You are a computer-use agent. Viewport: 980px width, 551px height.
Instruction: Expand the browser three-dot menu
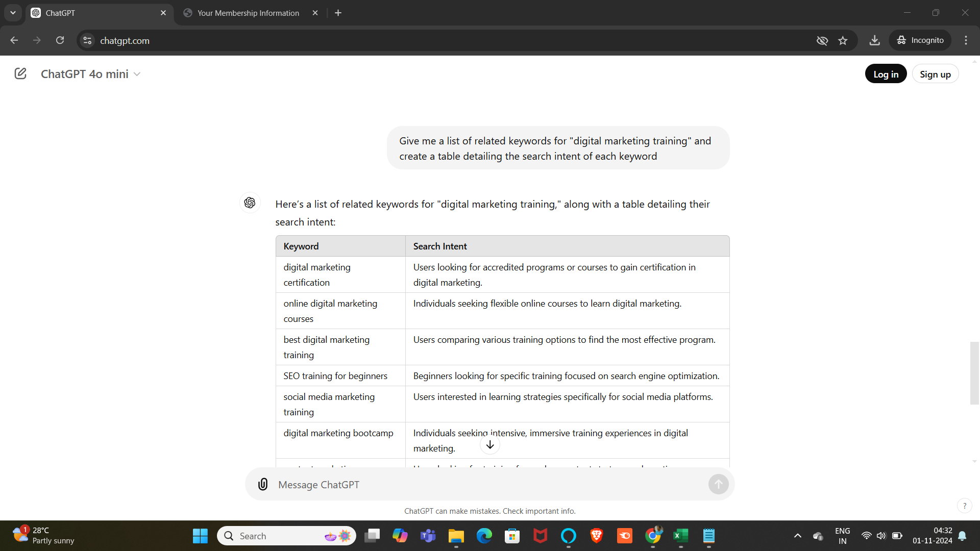point(966,40)
